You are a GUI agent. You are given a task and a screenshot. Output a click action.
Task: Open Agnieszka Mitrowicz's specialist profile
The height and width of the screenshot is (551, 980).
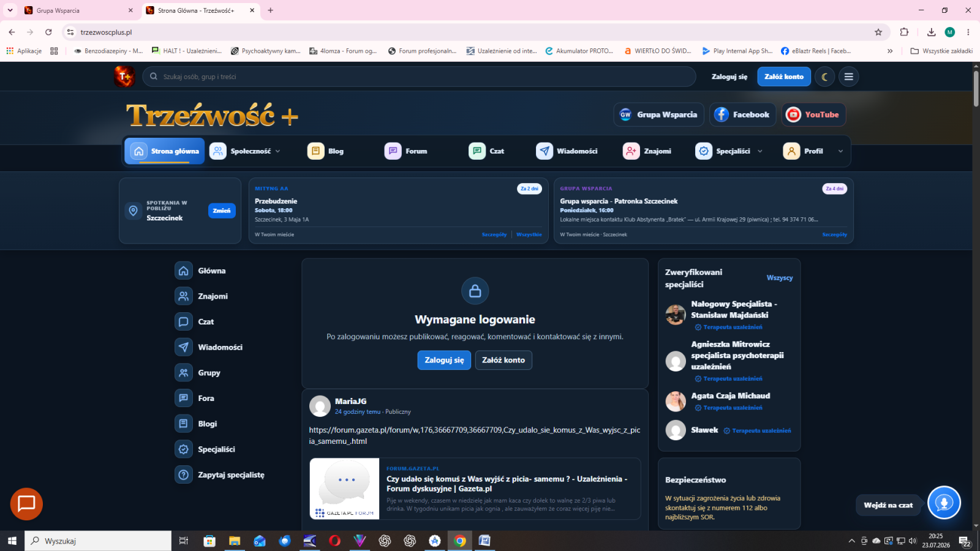coord(737,355)
